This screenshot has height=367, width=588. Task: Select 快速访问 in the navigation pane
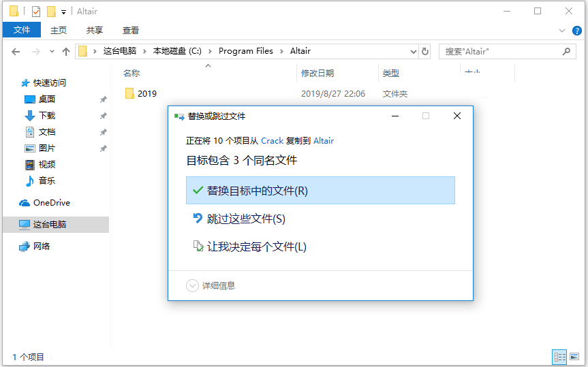(x=50, y=83)
